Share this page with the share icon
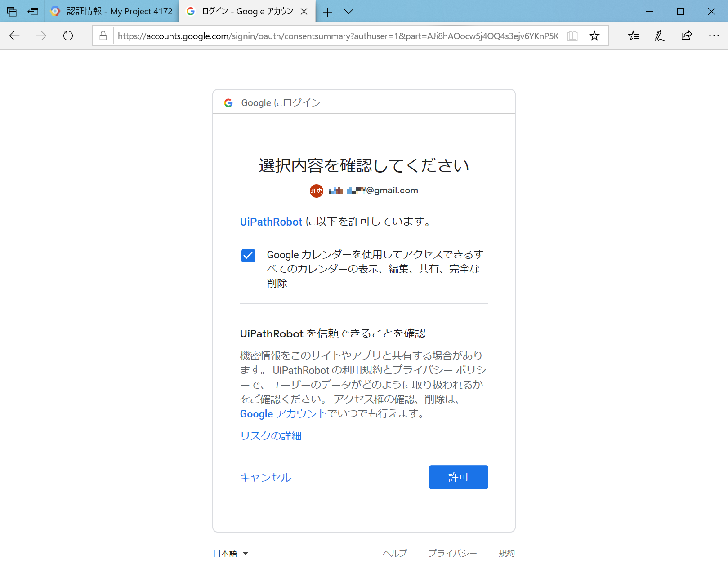 coord(687,36)
